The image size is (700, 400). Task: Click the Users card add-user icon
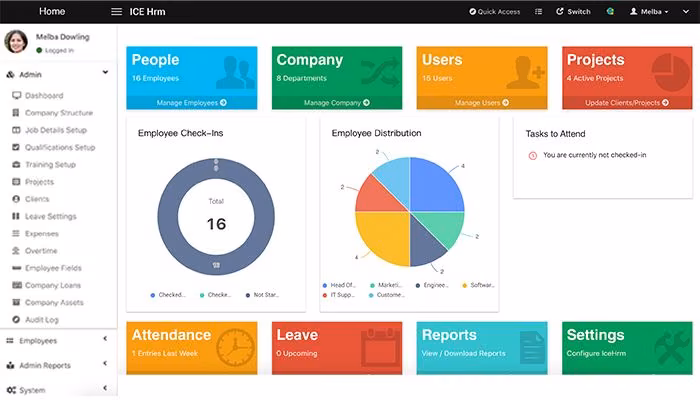(526, 72)
